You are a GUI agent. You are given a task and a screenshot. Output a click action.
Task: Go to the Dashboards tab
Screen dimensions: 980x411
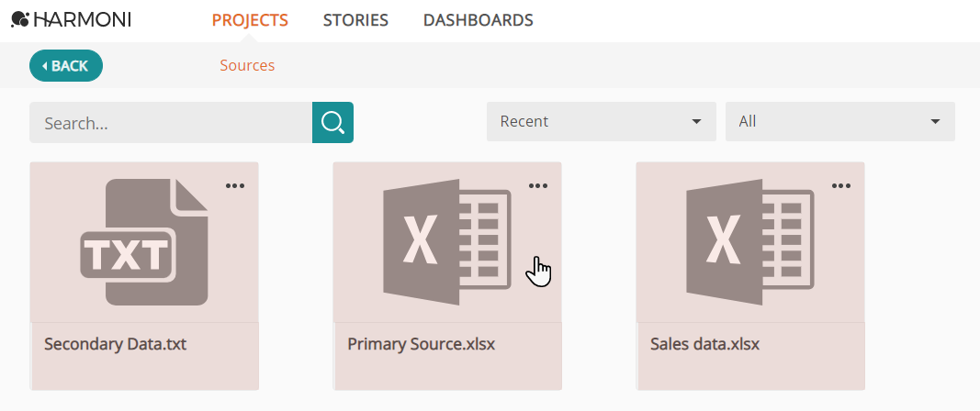[x=479, y=20]
